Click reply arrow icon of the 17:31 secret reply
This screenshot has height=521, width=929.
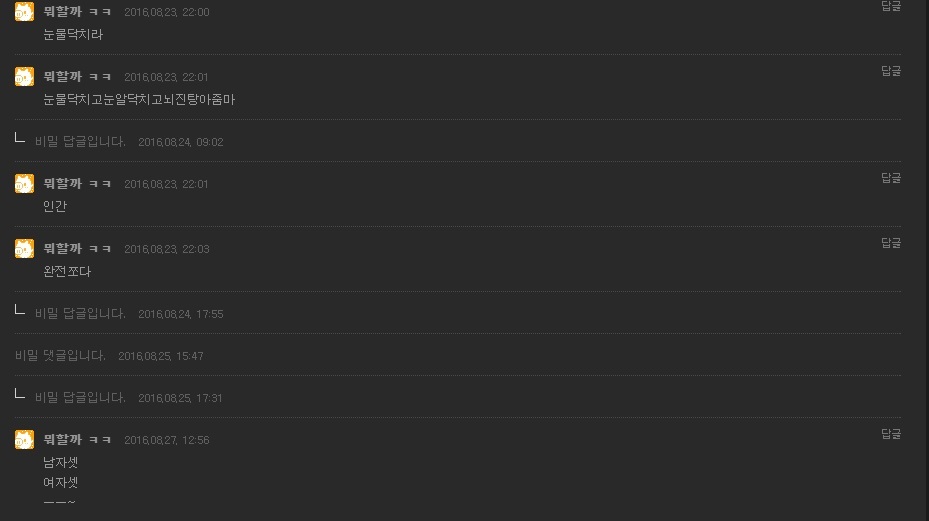[20, 395]
